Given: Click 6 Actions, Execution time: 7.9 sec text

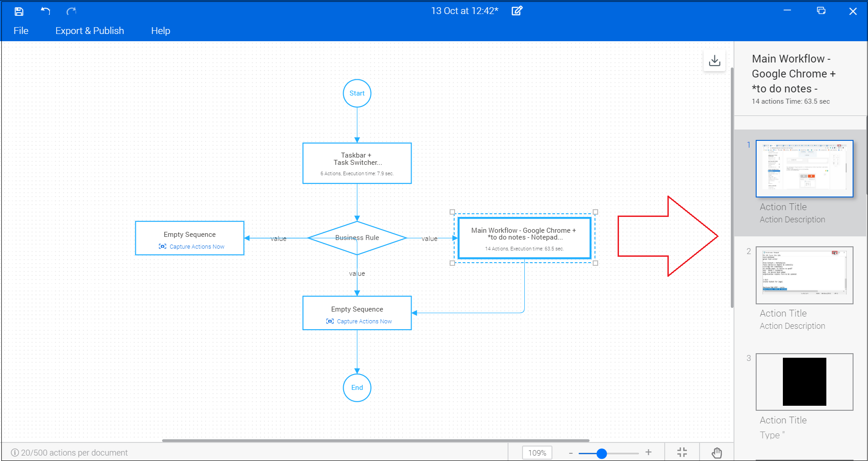Looking at the screenshot, I should click(x=357, y=173).
